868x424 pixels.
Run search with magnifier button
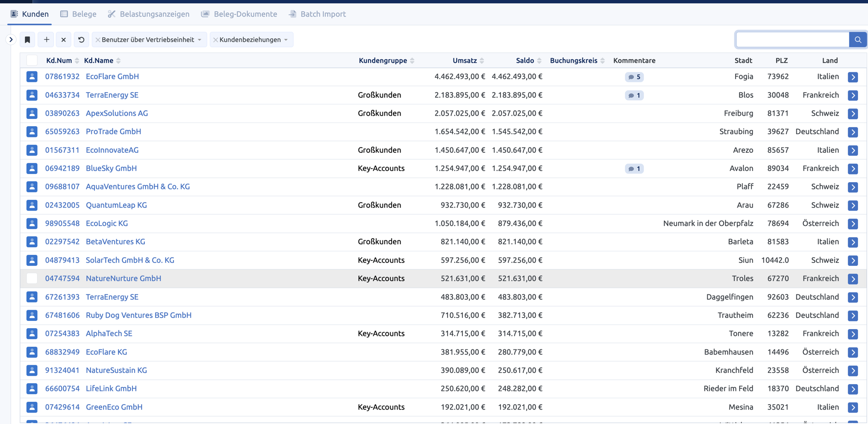tap(858, 40)
